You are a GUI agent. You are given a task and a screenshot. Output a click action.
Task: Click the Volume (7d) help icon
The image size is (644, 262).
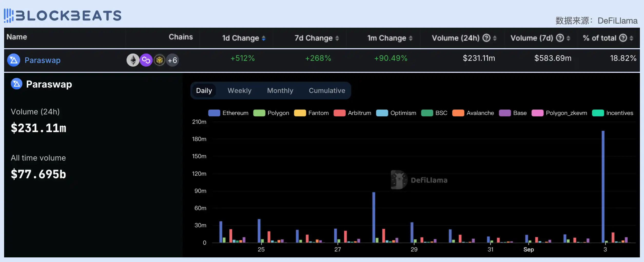[560, 38]
